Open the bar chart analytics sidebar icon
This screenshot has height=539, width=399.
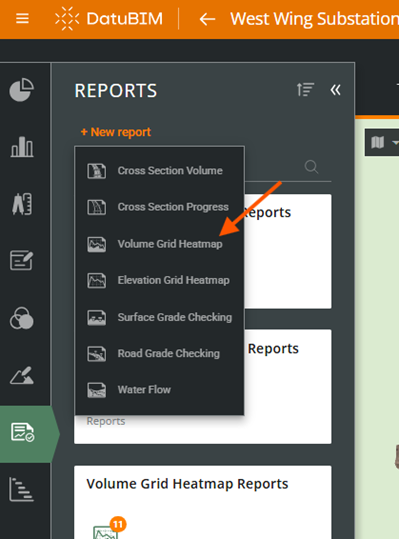22,147
